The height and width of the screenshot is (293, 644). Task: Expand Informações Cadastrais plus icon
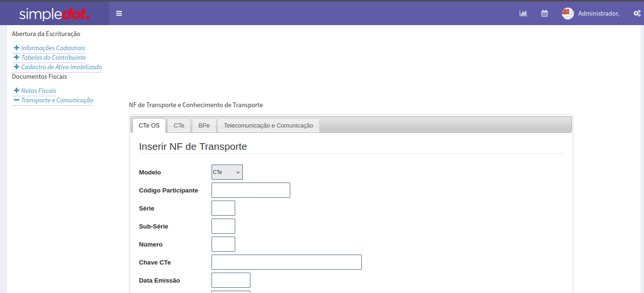(x=17, y=48)
